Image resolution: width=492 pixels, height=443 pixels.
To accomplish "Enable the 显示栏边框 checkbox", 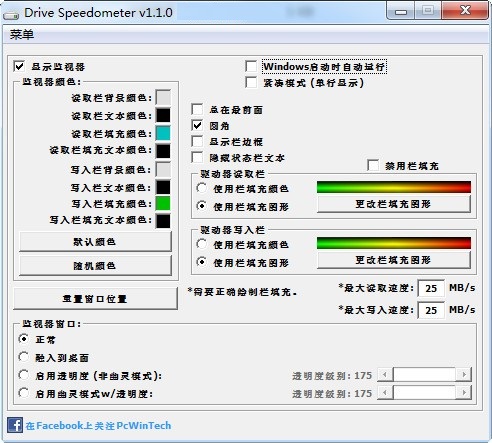I will tap(197, 141).
